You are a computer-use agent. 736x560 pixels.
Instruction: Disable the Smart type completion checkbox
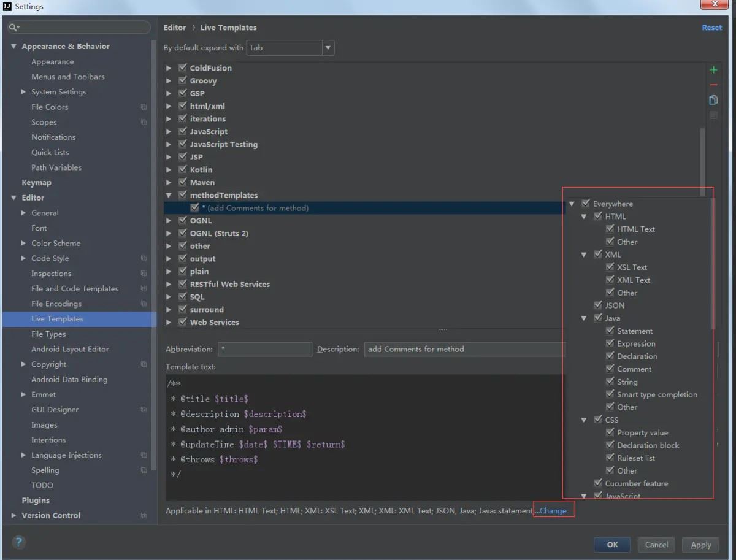pyautogui.click(x=610, y=394)
